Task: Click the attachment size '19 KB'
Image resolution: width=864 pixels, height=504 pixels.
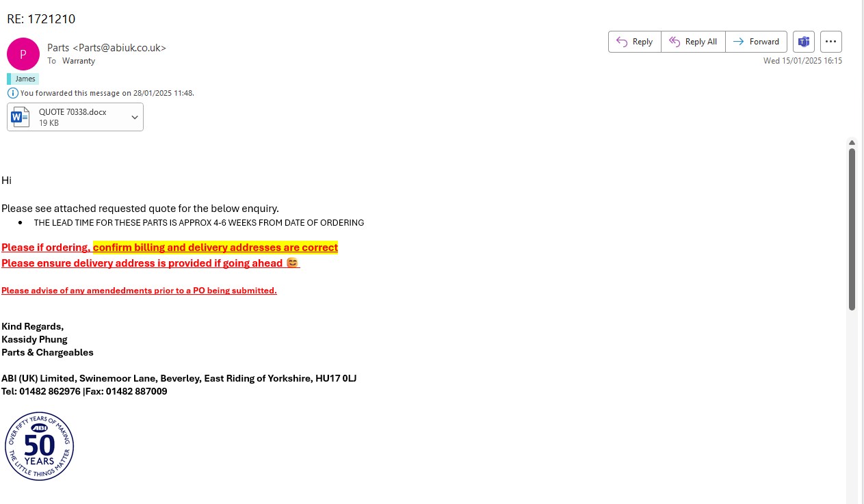Action: (49, 123)
